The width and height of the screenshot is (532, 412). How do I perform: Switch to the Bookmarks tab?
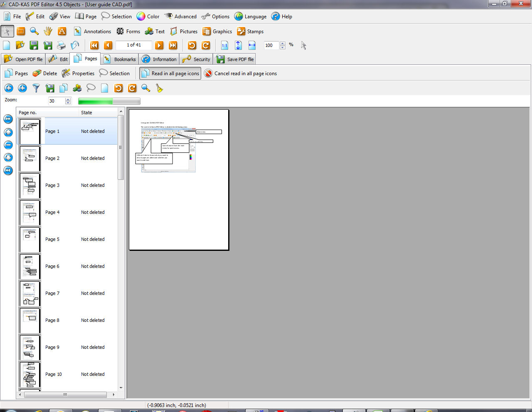(120, 59)
